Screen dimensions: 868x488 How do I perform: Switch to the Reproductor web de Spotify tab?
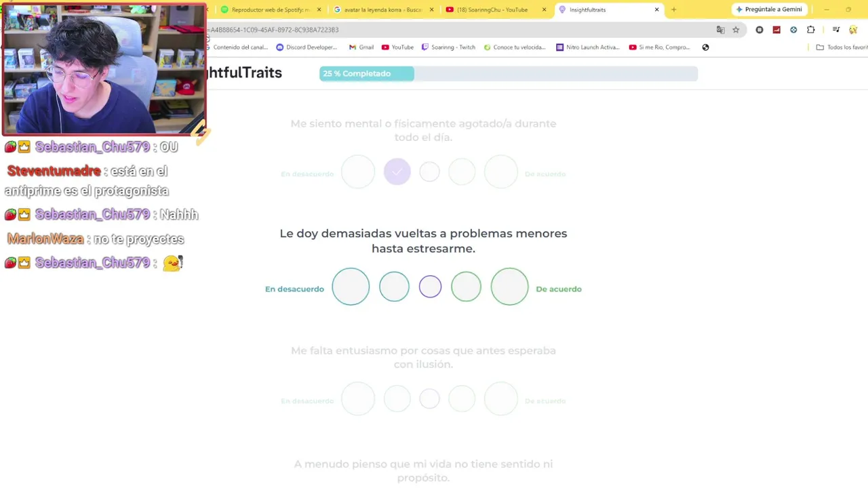pyautogui.click(x=271, y=9)
